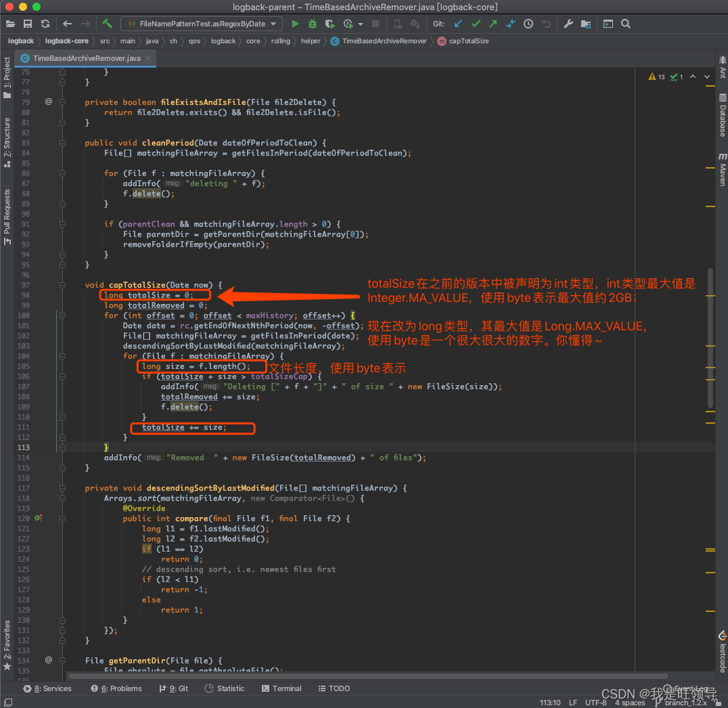Image resolution: width=728 pixels, height=708 pixels.
Task: Close the TimeBasedArchiveRemover.java tab
Action: click(x=149, y=58)
